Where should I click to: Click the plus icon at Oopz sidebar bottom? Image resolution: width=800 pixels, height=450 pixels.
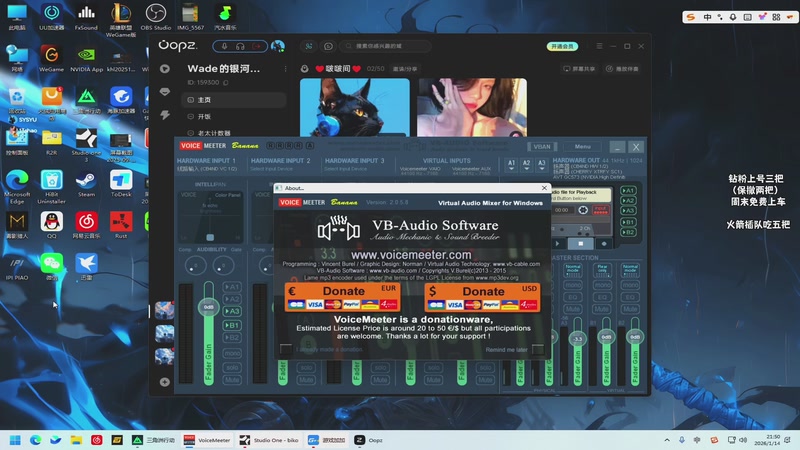[x=164, y=382]
